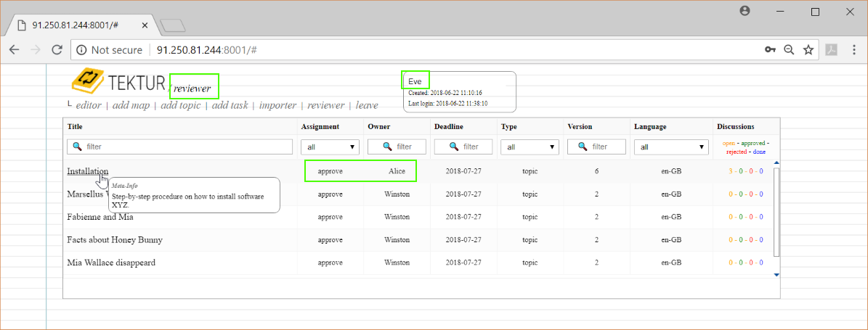Select the importer menu item

coord(277,105)
